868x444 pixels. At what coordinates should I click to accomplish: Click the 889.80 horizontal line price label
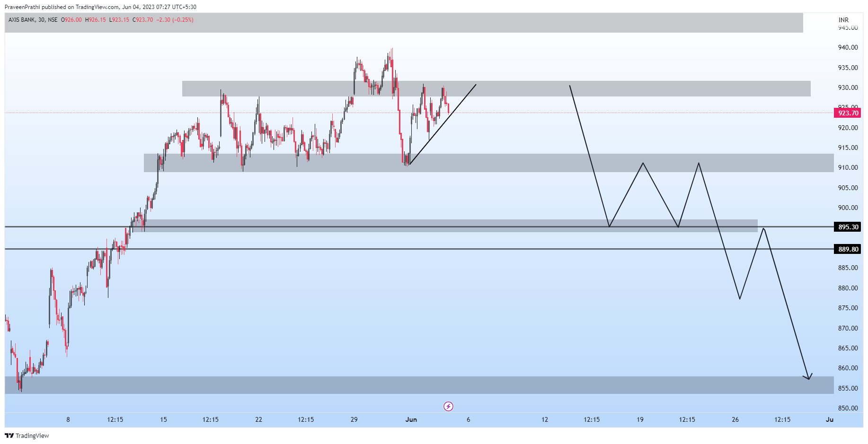tap(847, 249)
